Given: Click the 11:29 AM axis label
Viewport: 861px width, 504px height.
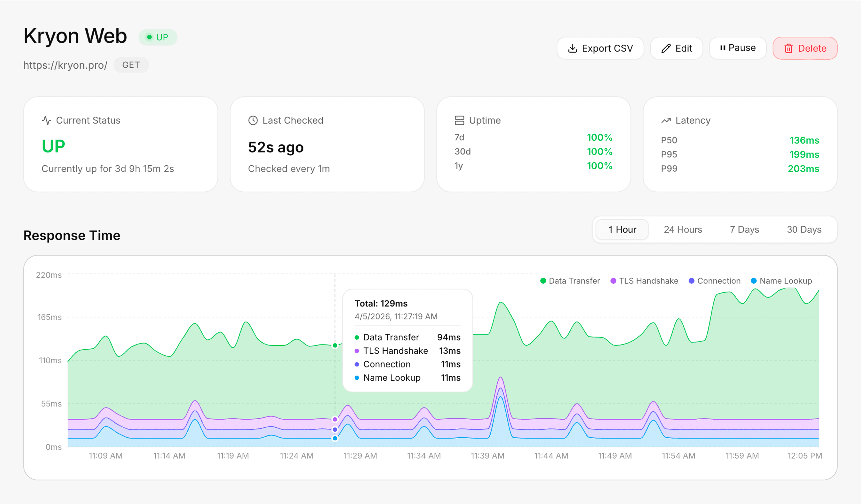Looking at the screenshot, I should pos(360,456).
